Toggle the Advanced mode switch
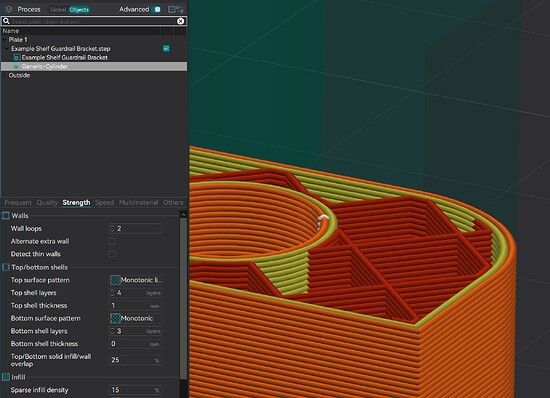 (157, 9)
